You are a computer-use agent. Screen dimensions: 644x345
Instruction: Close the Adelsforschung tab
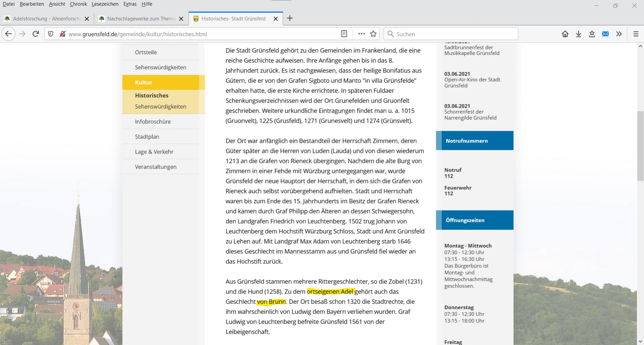87,19
